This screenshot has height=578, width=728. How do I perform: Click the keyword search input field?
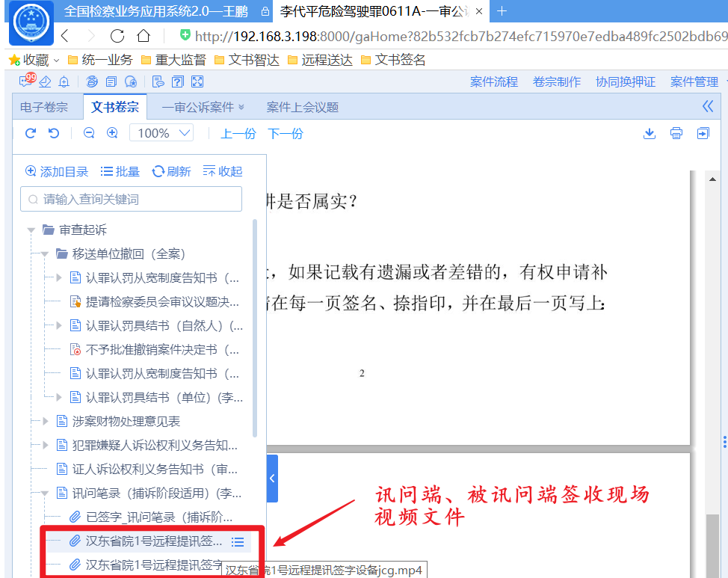132,199
